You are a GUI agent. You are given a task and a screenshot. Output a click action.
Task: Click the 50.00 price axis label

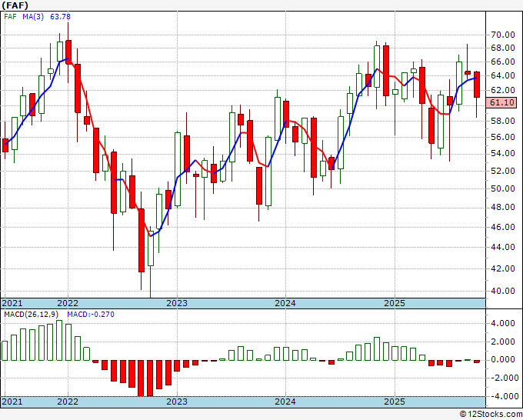coord(502,188)
